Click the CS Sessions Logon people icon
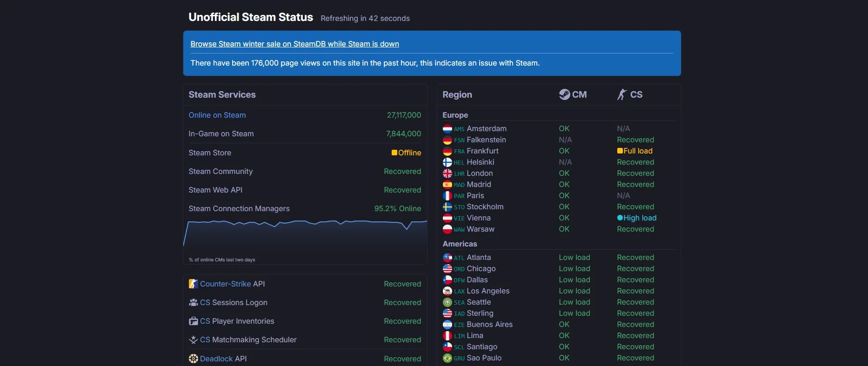 point(193,302)
